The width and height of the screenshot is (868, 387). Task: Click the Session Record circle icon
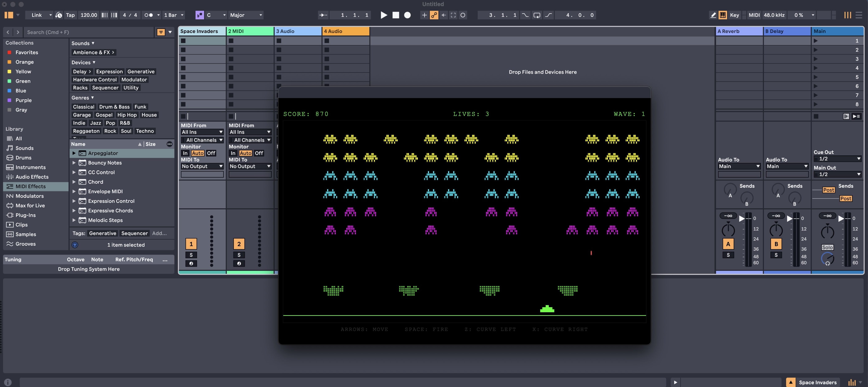pyautogui.click(x=463, y=15)
